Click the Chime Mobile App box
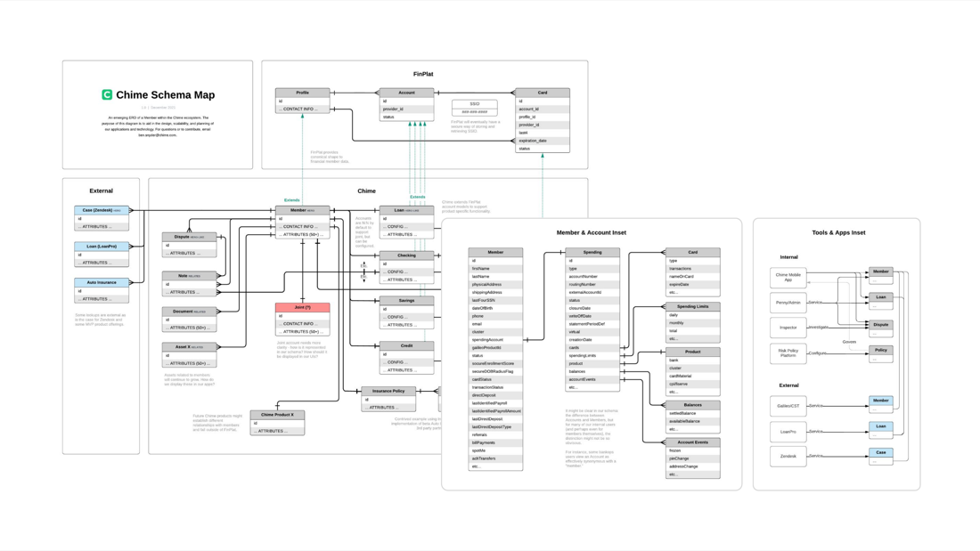The height and width of the screenshot is (551, 980). click(788, 278)
